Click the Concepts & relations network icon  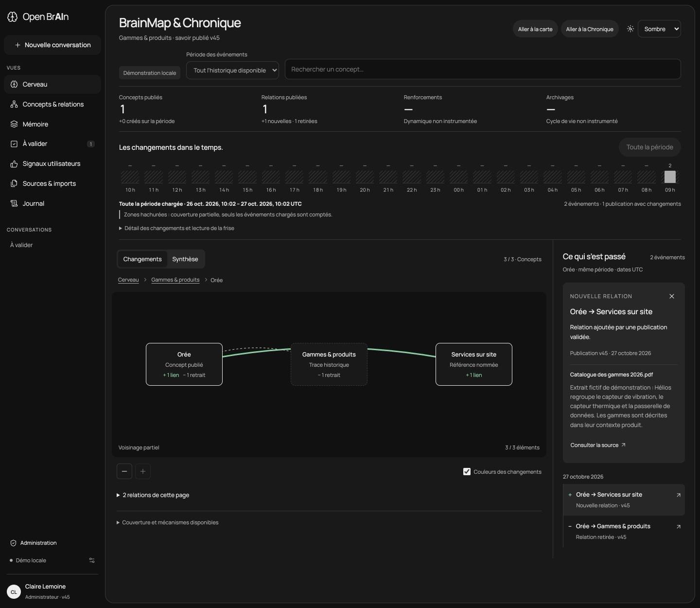click(14, 104)
